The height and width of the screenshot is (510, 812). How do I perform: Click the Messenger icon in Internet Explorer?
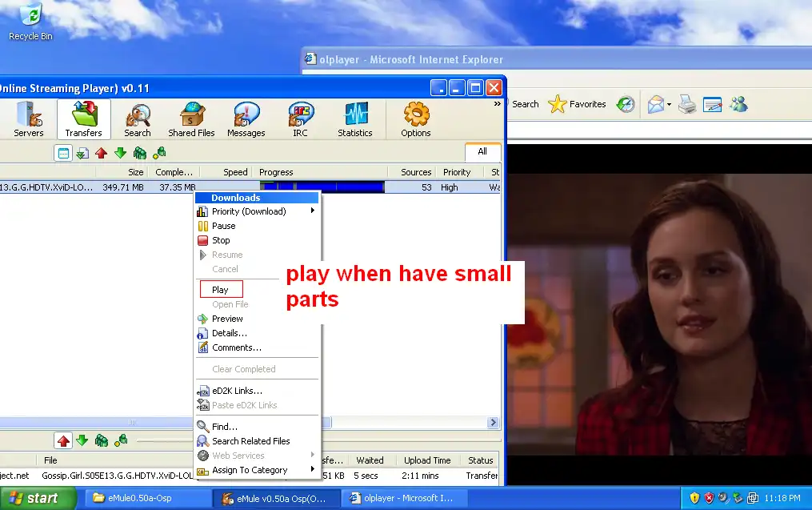pos(738,104)
